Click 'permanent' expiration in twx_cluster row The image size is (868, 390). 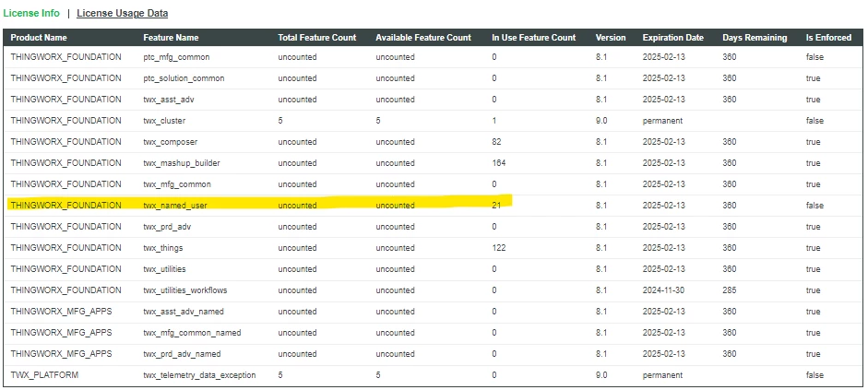[x=662, y=121]
